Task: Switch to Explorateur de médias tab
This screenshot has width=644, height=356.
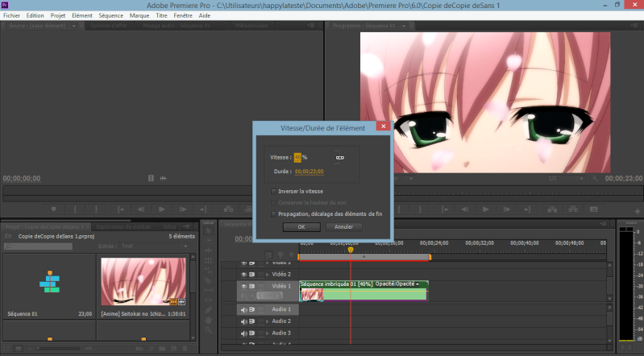Action: (x=123, y=226)
